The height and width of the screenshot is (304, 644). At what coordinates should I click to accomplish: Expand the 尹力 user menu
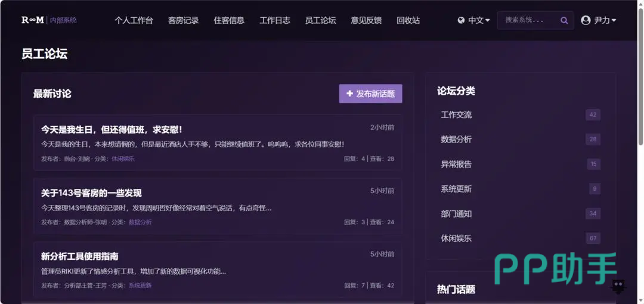click(x=604, y=20)
